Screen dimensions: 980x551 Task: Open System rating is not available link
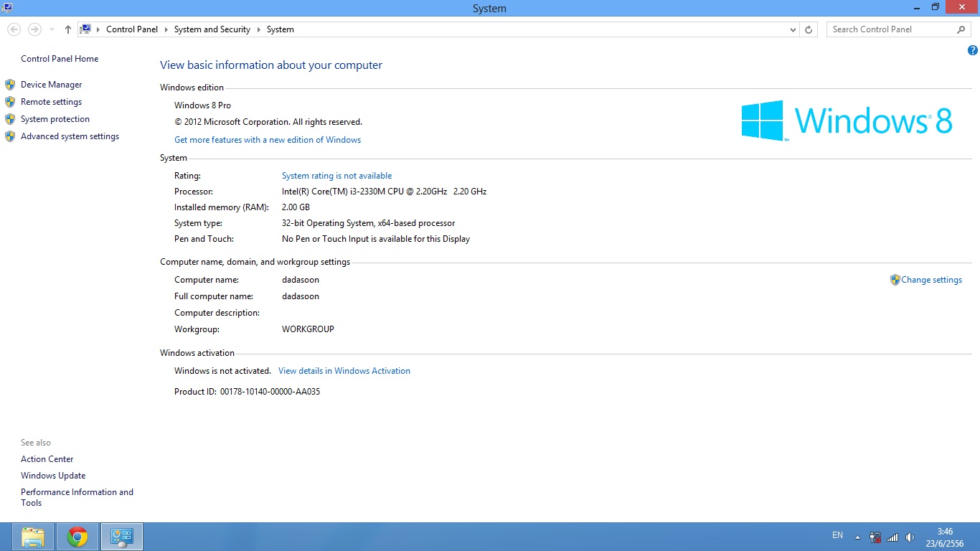point(337,176)
